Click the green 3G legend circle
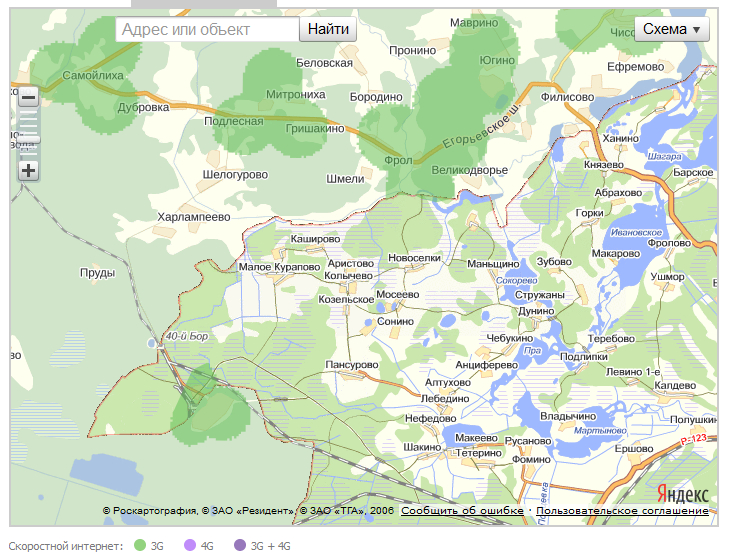Image resolution: width=736 pixels, height=552 pixels. point(140,545)
